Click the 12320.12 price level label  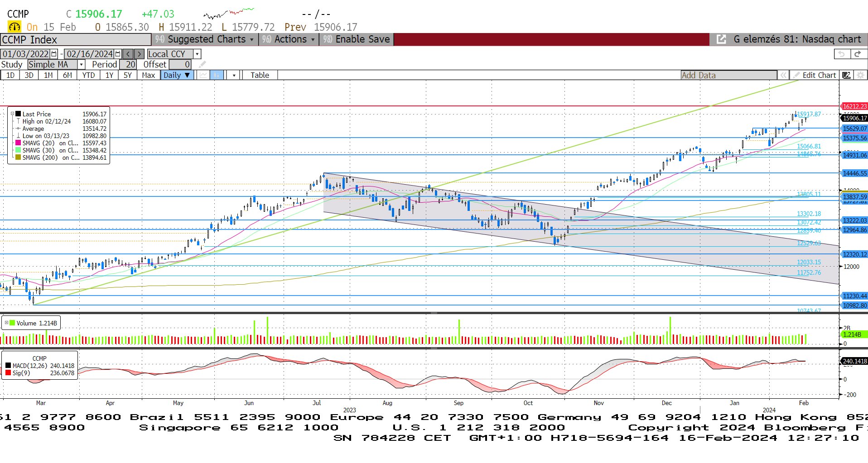point(854,254)
